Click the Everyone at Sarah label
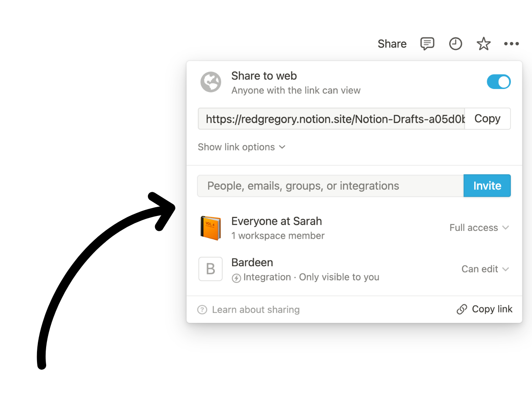Viewport: 532px width, 416px height. click(x=276, y=221)
